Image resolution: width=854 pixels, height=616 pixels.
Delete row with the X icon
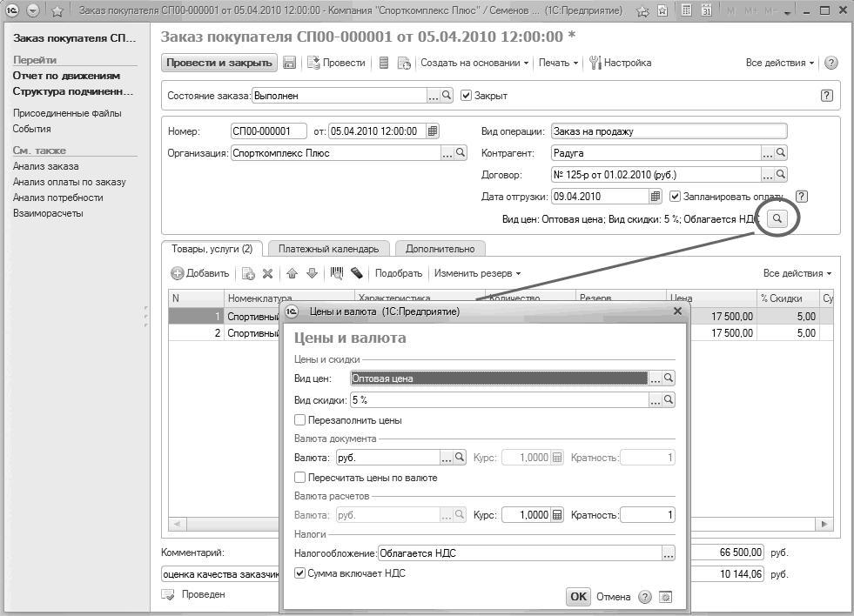pos(267,273)
